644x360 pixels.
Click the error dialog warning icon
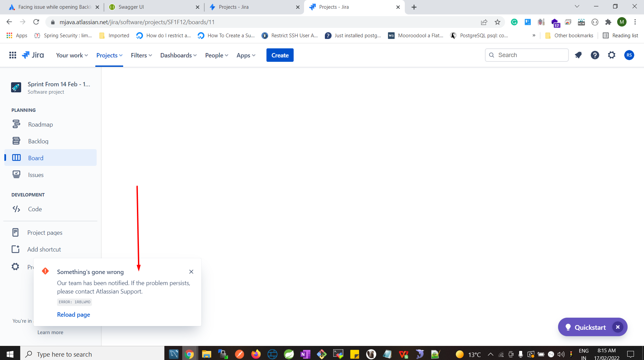45,271
